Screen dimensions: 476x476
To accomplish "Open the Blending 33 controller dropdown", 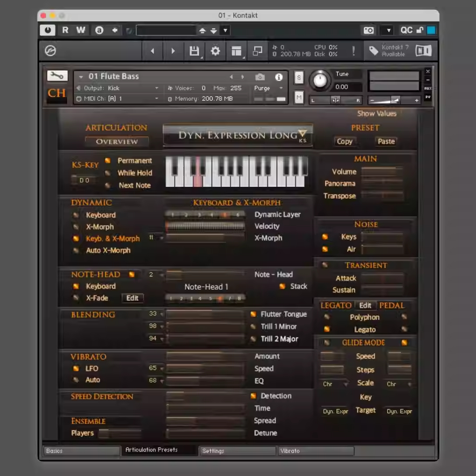I will [156, 314].
